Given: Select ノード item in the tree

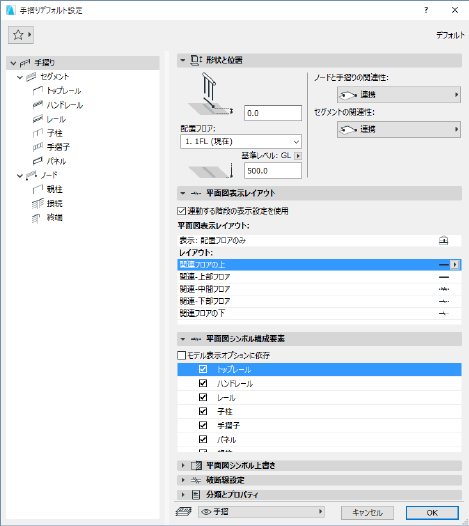Looking at the screenshot, I should 49,175.
